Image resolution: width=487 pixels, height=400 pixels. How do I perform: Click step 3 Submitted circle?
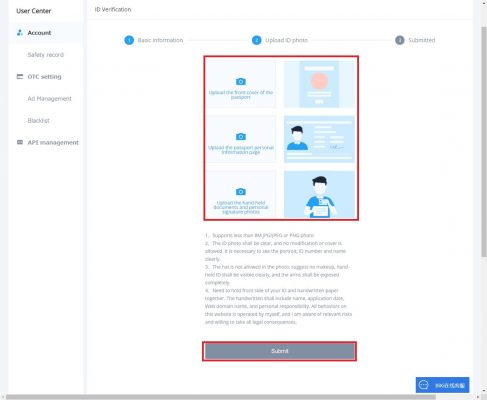[x=400, y=40]
